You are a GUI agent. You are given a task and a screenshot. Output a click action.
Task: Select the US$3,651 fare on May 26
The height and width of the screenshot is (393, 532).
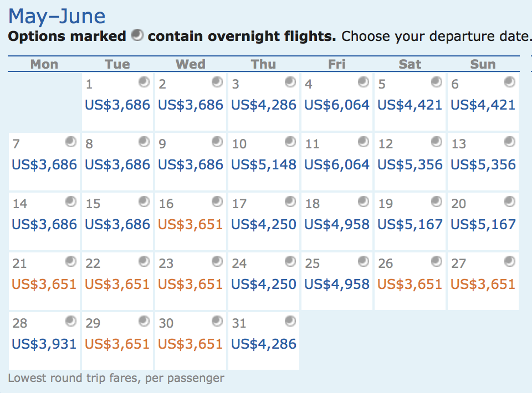(x=410, y=283)
